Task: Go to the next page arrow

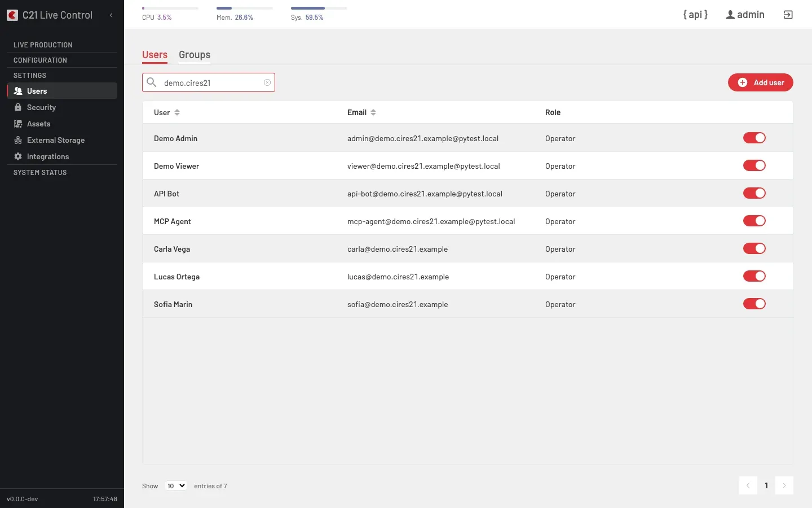Action: [784, 485]
